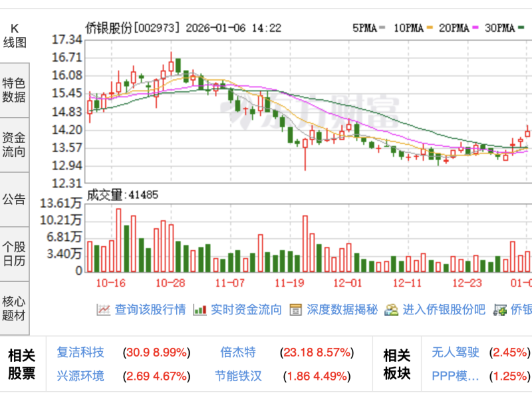This screenshot has height=399, width=532.
Task: Select the K线图 tab
Action: pos(13,33)
